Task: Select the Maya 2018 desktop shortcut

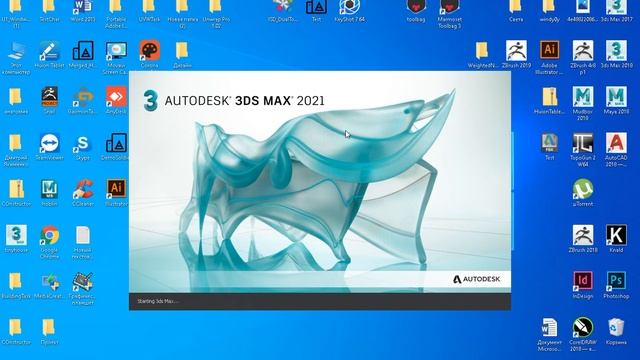Action: click(x=616, y=100)
